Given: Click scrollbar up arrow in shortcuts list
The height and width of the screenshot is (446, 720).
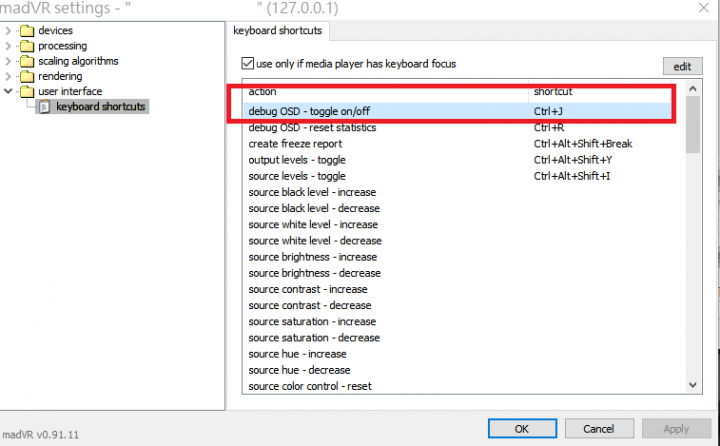Looking at the screenshot, I should [693, 89].
